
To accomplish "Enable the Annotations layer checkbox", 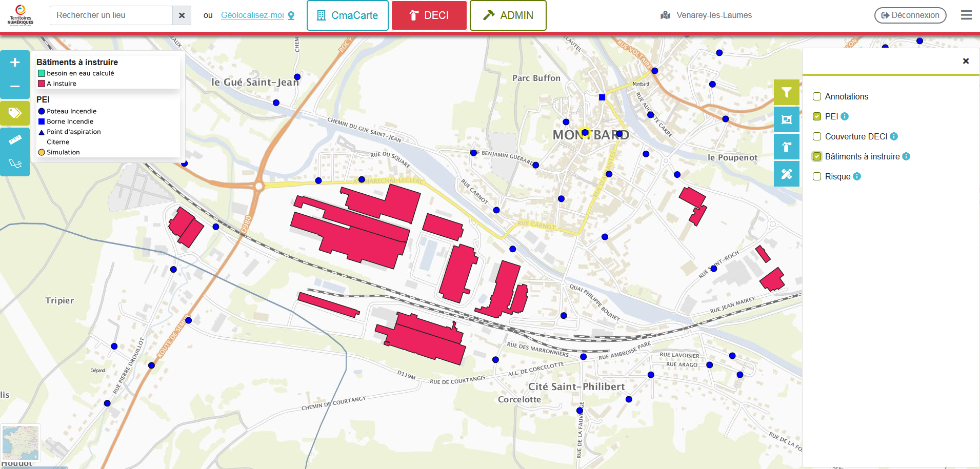I will point(817,96).
